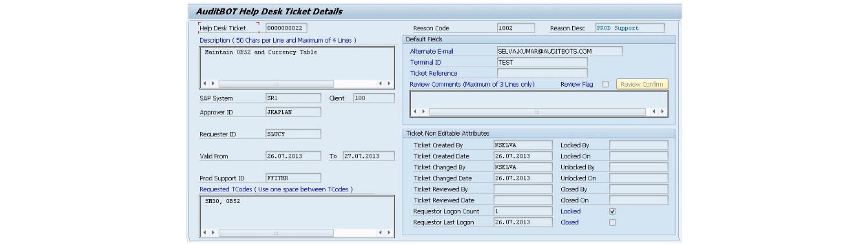Click the Help Desk Ticket number field
The height and width of the screenshot is (245, 868).
pyautogui.click(x=287, y=28)
